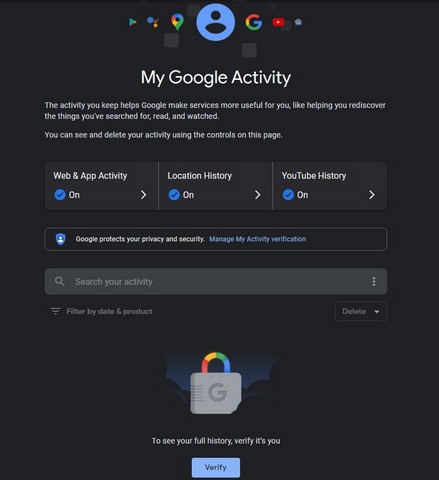Click the Search your activity field
This screenshot has height=480, width=439.
tap(216, 281)
